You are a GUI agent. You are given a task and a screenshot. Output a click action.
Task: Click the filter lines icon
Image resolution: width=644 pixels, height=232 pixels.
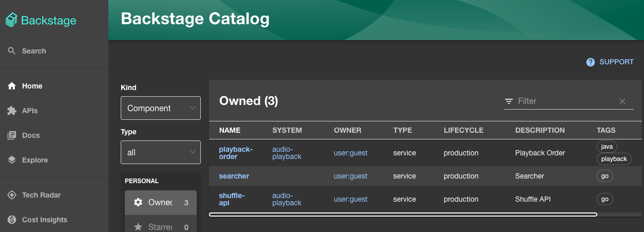pyautogui.click(x=509, y=101)
